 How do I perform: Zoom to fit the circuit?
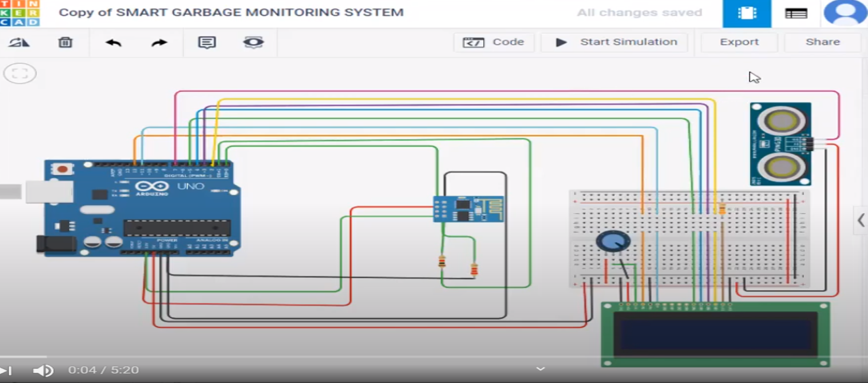point(20,73)
